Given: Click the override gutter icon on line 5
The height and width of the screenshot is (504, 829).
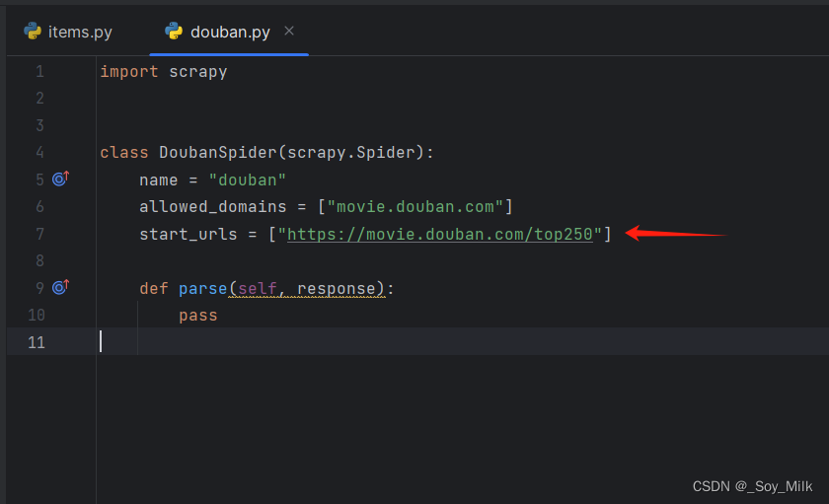Looking at the screenshot, I should click(x=61, y=179).
